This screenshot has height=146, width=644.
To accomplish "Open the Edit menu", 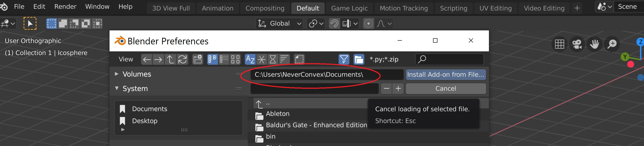I will pyautogui.click(x=39, y=7).
